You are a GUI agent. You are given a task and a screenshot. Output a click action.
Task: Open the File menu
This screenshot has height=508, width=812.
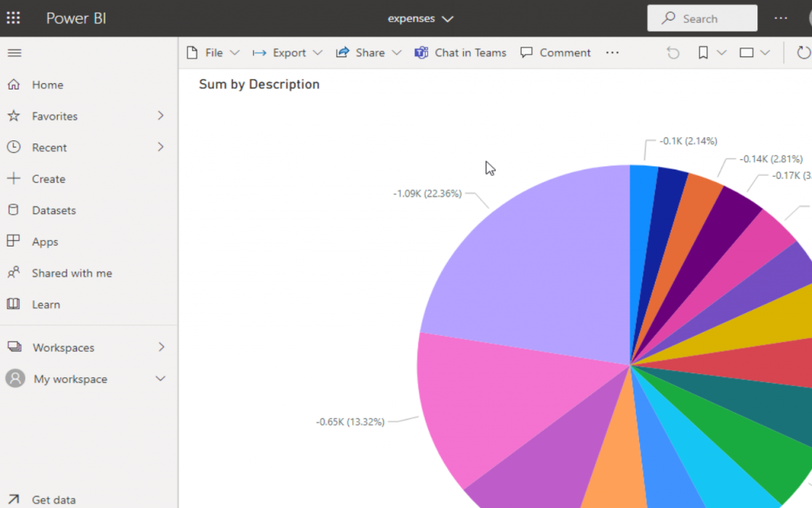[x=213, y=52]
